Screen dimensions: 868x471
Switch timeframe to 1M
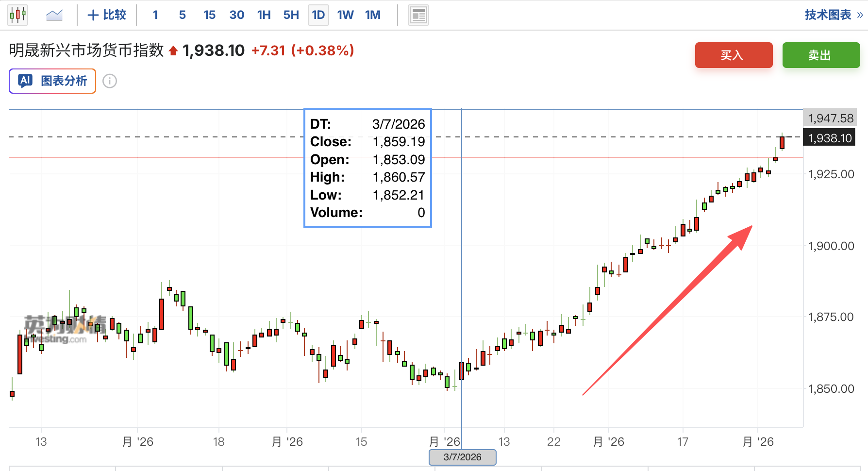pos(372,15)
